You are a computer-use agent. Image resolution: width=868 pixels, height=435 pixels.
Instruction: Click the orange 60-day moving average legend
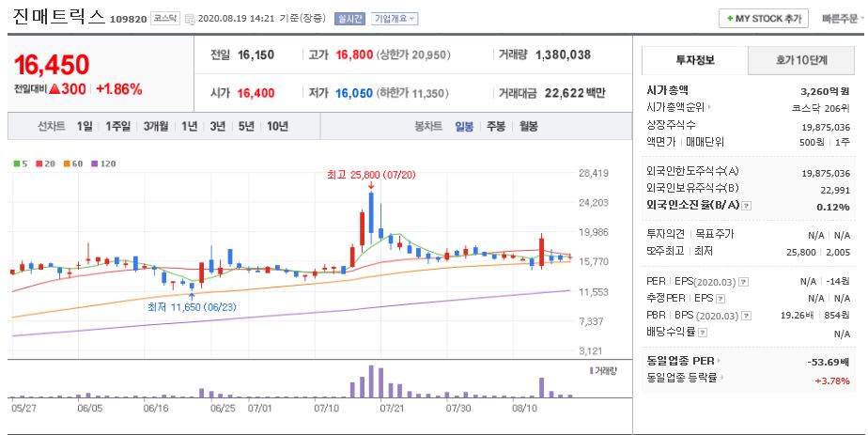click(73, 163)
